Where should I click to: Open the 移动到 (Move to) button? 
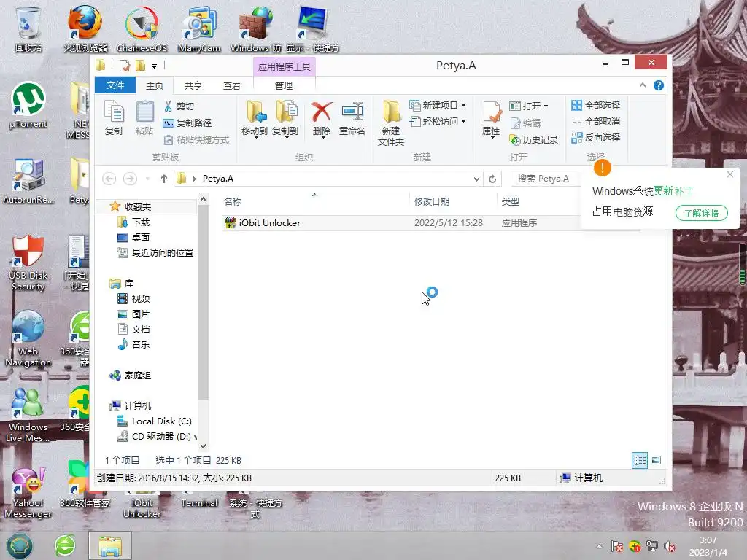[x=255, y=119]
